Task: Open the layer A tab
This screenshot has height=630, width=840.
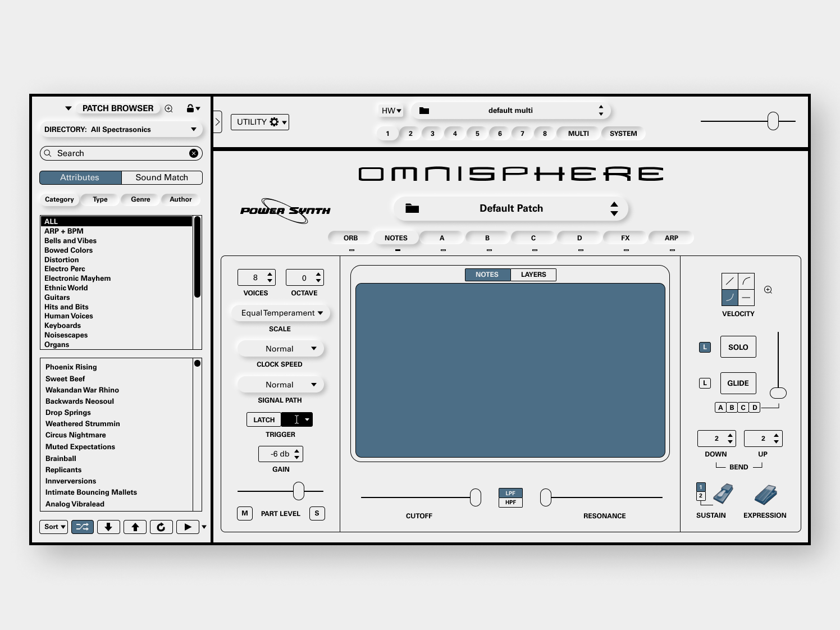Action: pos(442,238)
